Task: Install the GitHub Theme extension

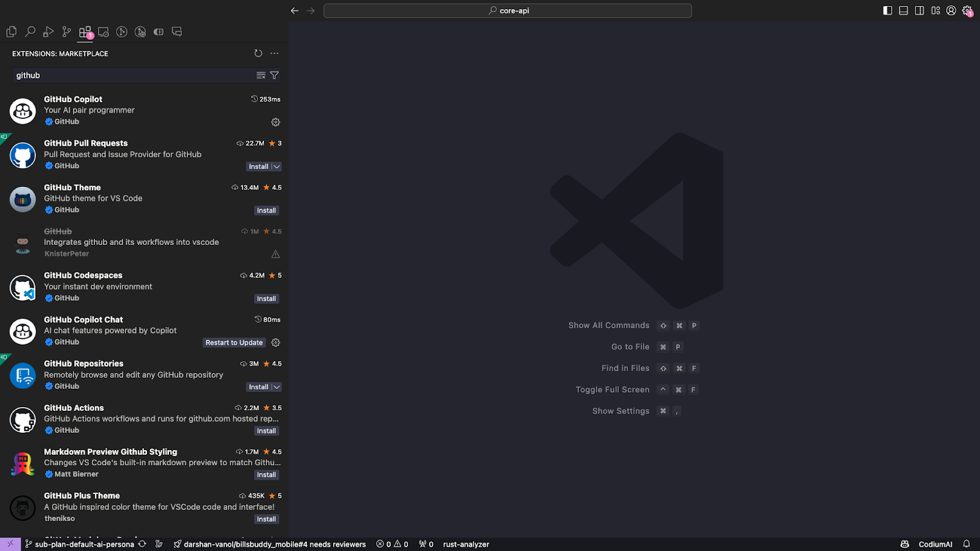Action: [x=266, y=211]
